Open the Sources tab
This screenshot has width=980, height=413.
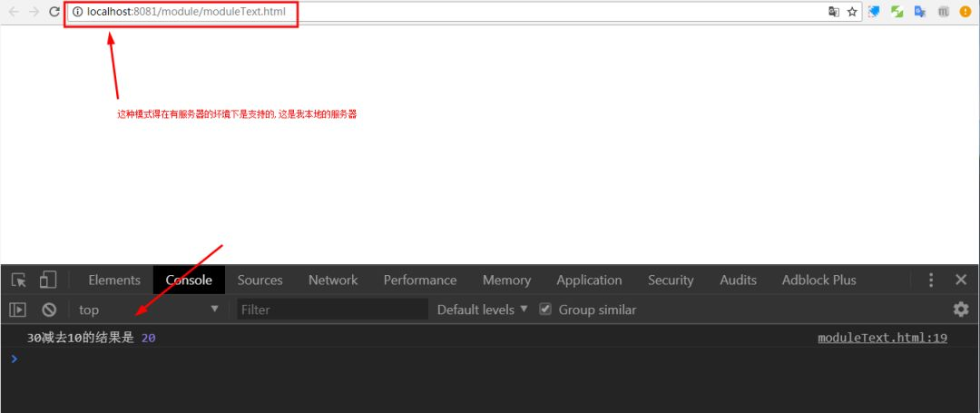tap(260, 280)
